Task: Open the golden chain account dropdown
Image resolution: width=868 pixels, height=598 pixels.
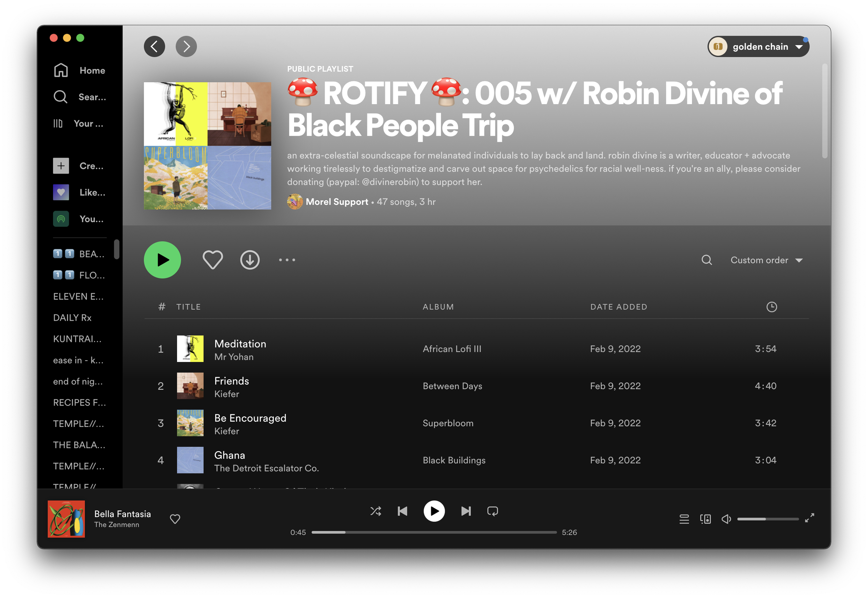Action: [x=759, y=47]
